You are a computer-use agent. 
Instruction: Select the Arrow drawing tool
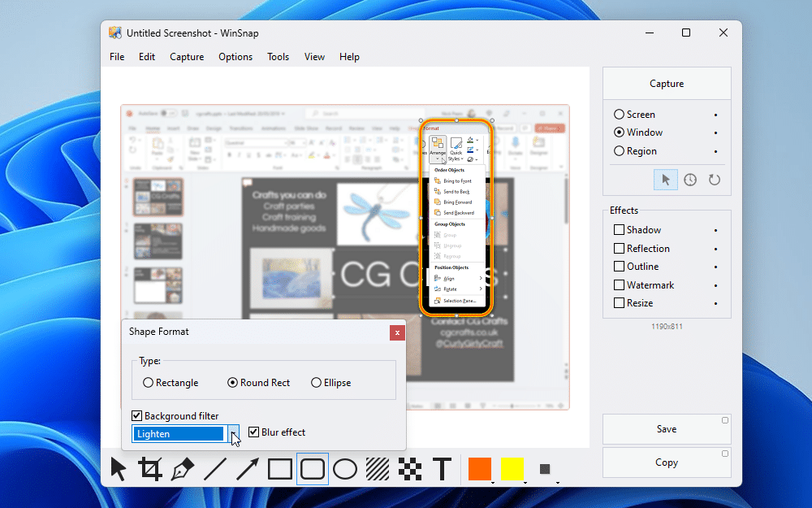pyautogui.click(x=247, y=469)
